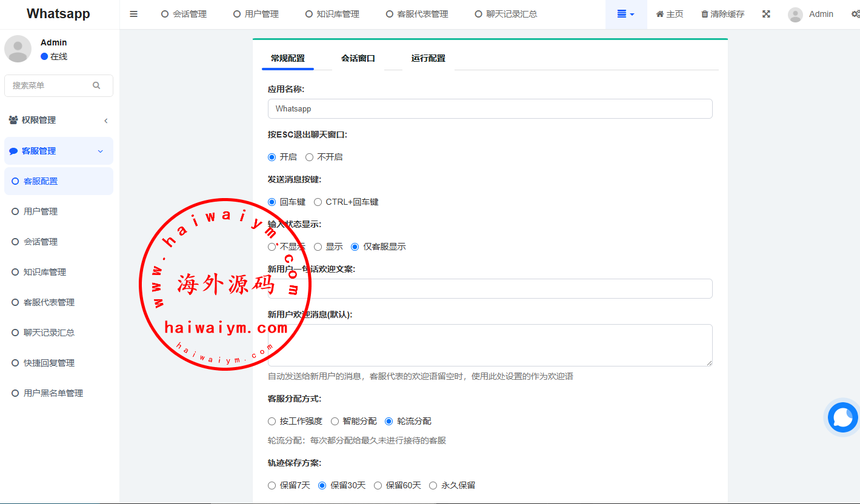Click the search magnifier icon in menu search
The height and width of the screenshot is (504, 860).
coord(96,85)
